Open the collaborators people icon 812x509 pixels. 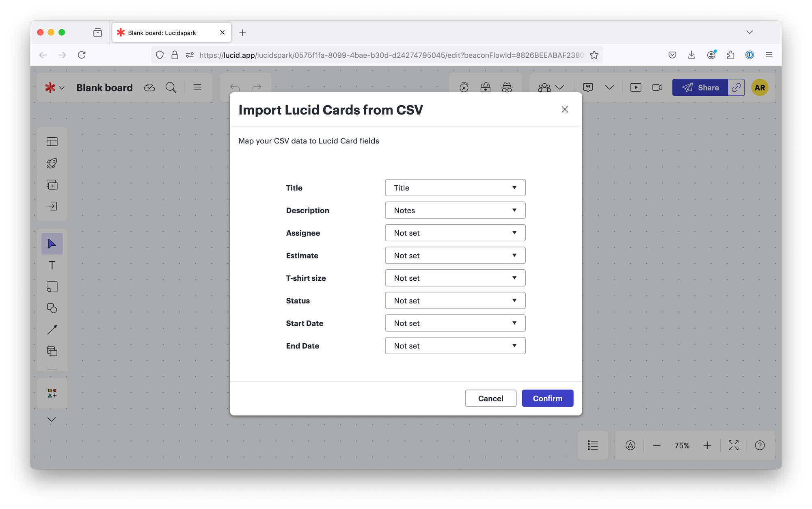click(544, 87)
